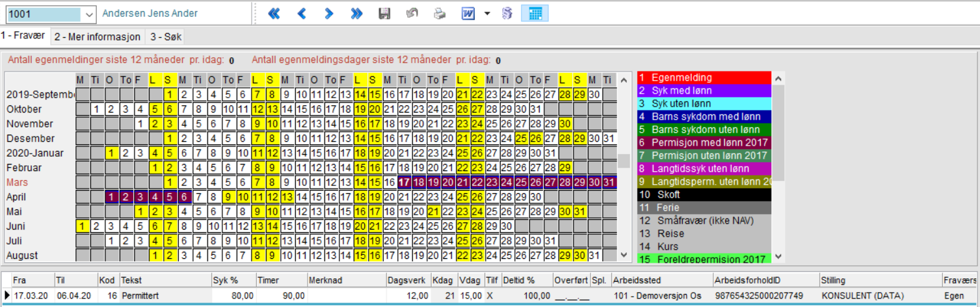Open the 2 - Mer informasjon tab
Image resolution: width=980 pixels, height=307 pixels.
(x=97, y=37)
